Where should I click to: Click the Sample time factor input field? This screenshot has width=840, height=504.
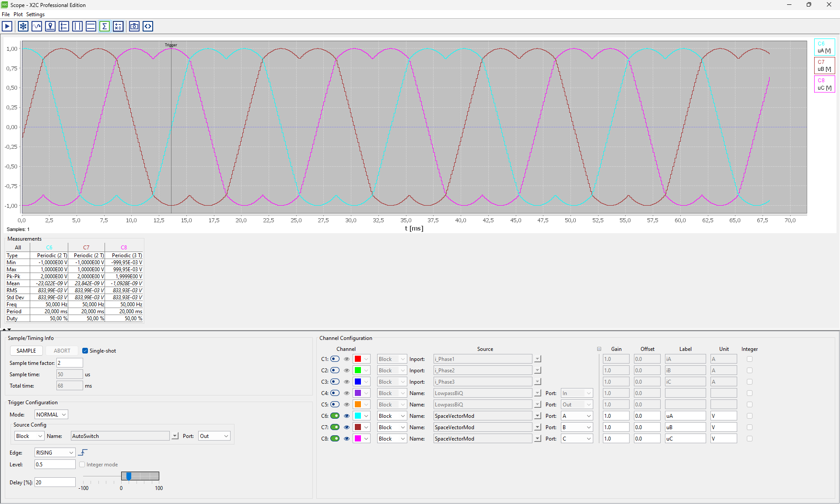pos(70,363)
